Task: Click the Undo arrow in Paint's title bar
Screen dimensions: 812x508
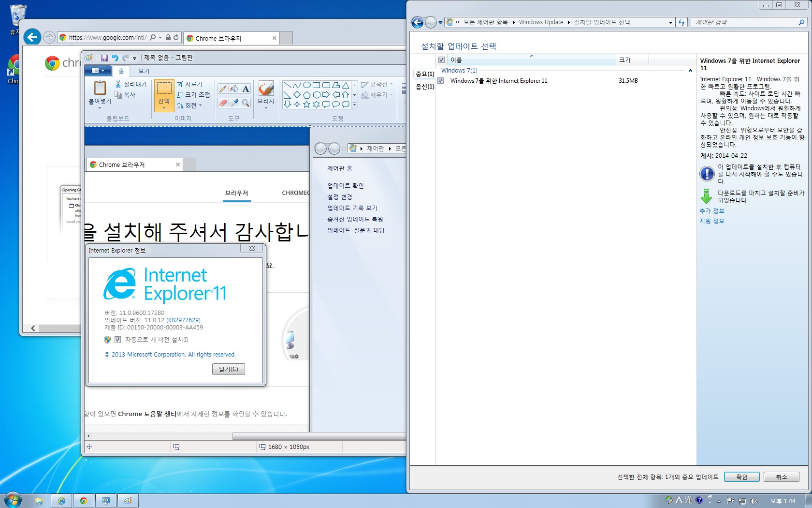Action: (115, 58)
